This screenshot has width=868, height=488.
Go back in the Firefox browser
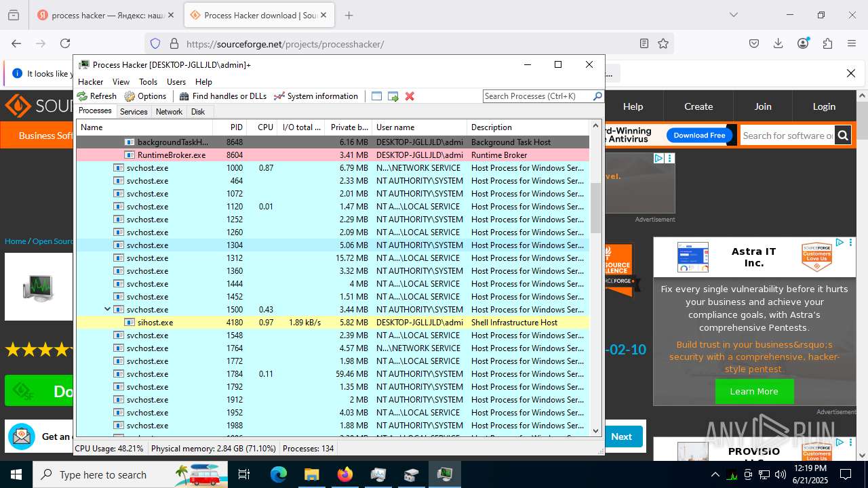[16, 43]
